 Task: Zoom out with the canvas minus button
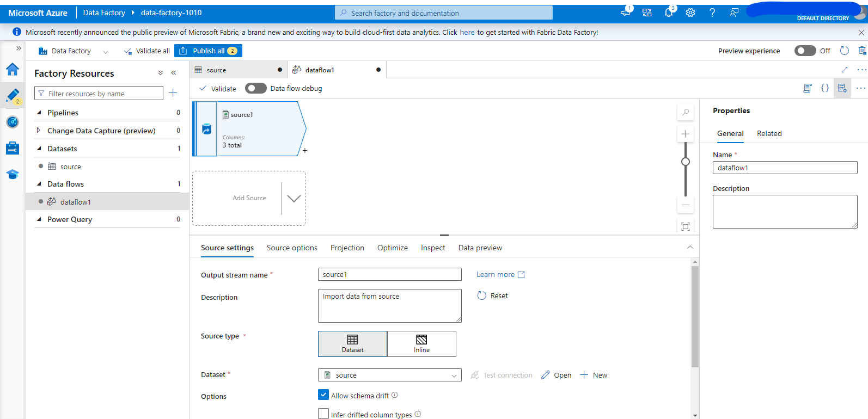(686, 205)
